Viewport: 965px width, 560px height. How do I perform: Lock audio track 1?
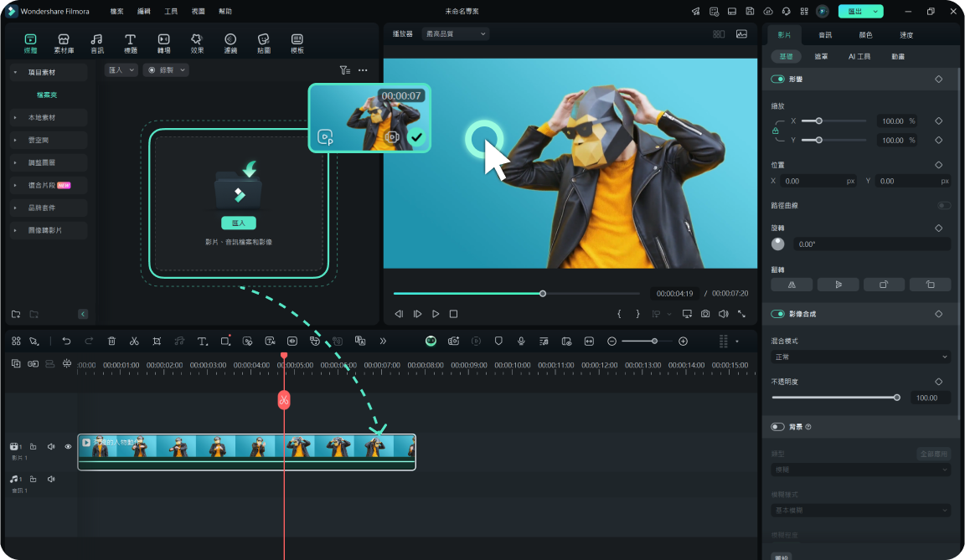click(x=34, y=479)
